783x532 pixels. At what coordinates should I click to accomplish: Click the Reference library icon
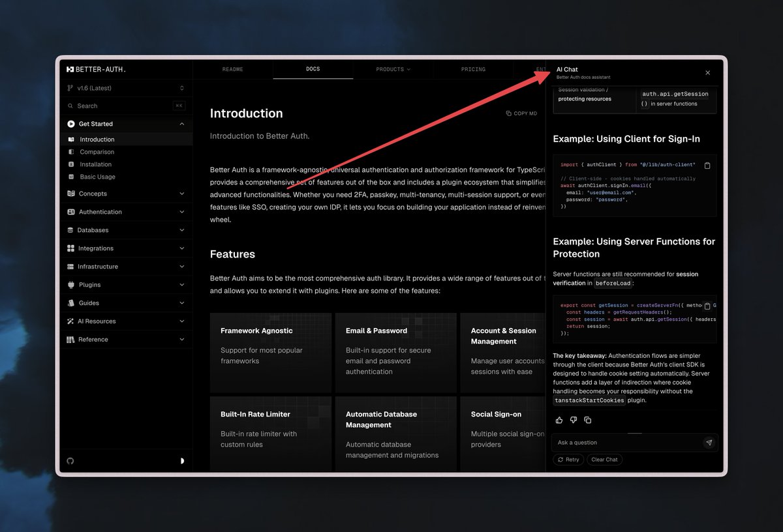click(71, 340)
